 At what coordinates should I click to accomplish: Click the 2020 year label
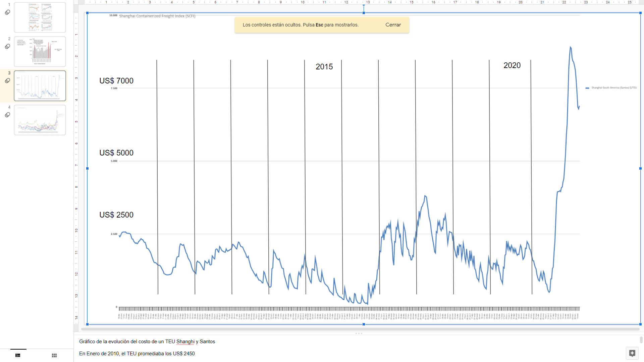tap(512, 65)
